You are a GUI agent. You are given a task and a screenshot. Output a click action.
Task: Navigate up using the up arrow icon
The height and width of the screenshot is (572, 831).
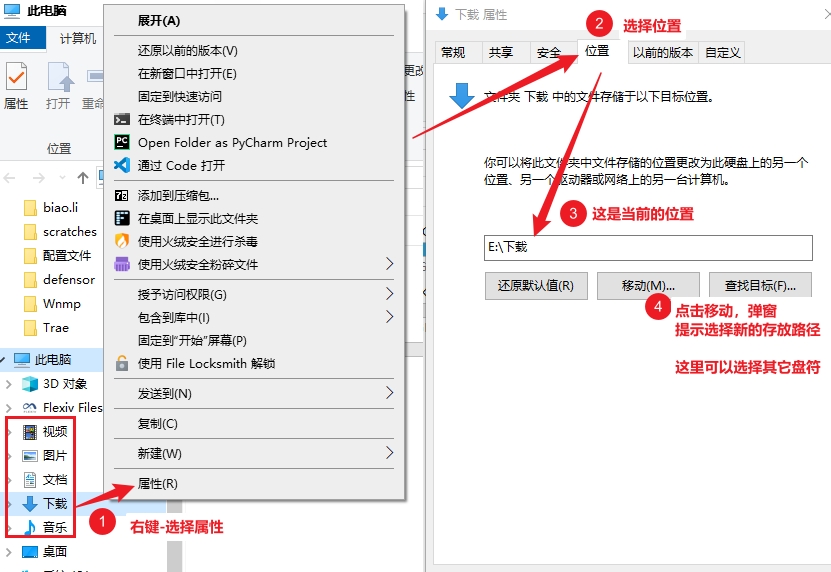[x=83, y=178]
